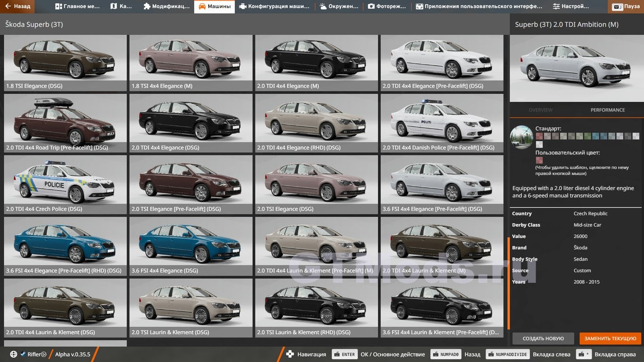Open Модификации tab with puzzle icon
Viewport: 644px width, 362px height.
coord(147,7)
